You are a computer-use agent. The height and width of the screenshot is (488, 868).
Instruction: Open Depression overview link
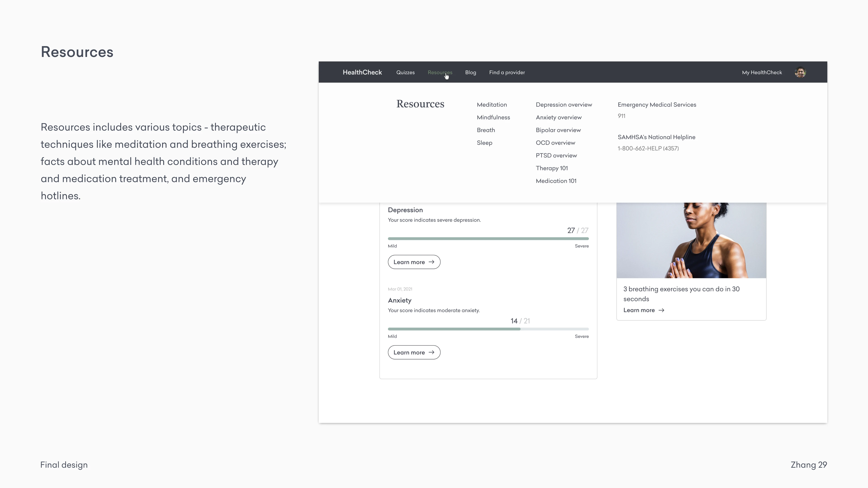[564, 105]
